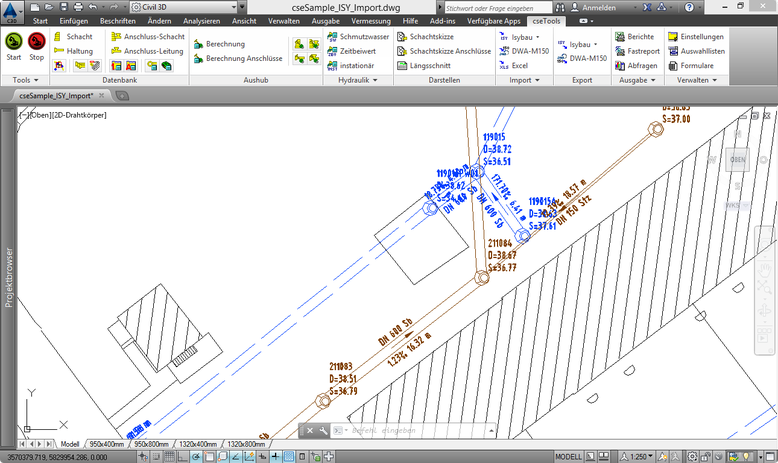The height and width of the screenshot is (463, 778).
Task: Open the Projektbrowser side panel
Action: (x=8, y=277)
